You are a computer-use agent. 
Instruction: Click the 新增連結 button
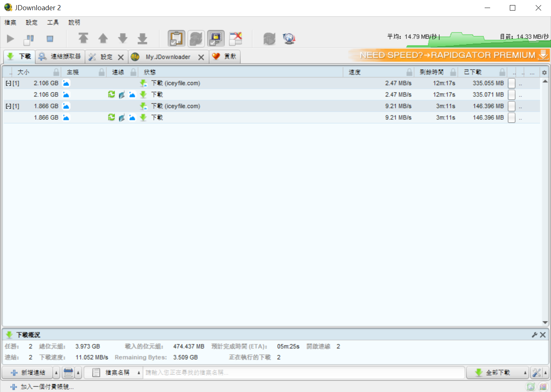pyautogui.click(x=28, y=373)
